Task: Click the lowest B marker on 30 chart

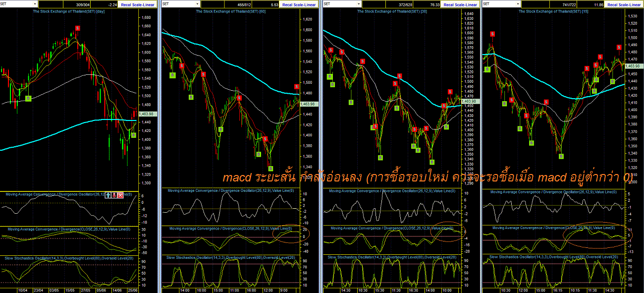Action: pos(431,162)
